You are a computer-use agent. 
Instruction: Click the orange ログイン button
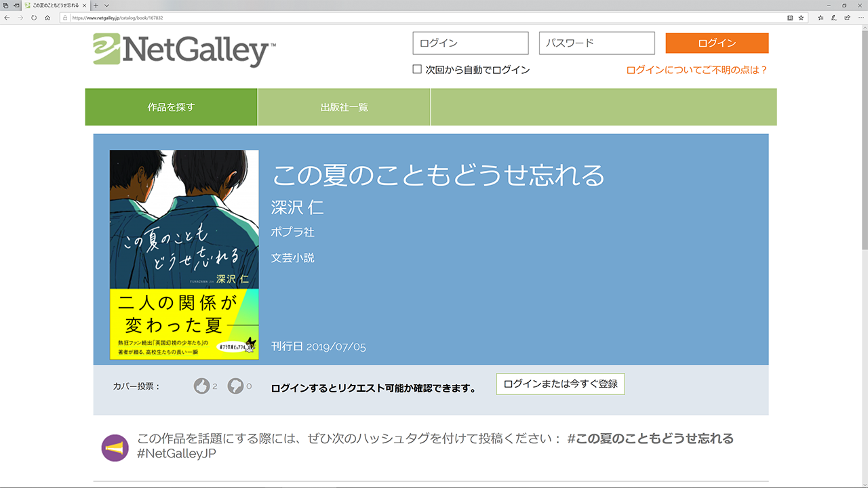coord(717,43)
